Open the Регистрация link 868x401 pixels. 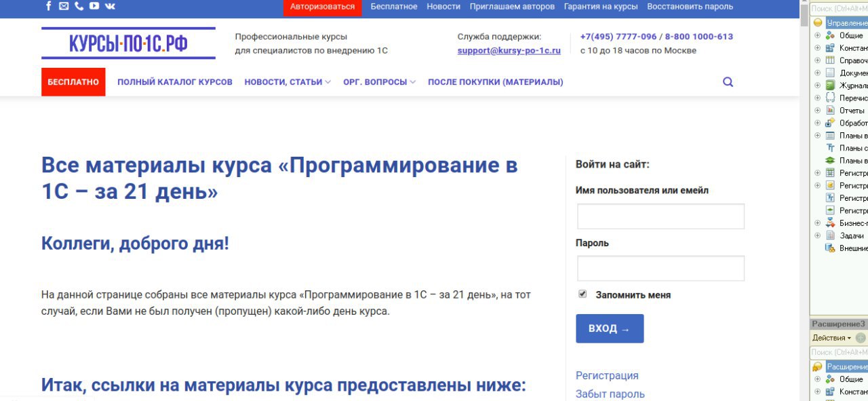tap(607, 375)
